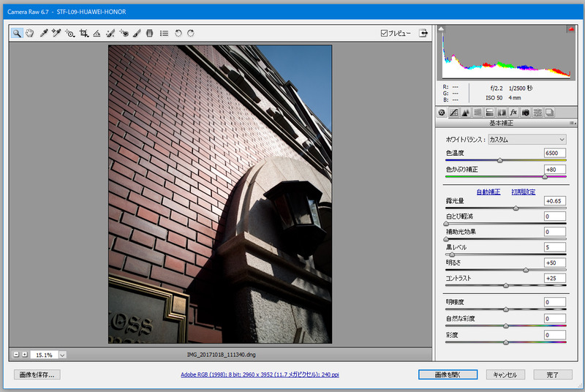This screenshot has width=585, height=392.
Task: Switch to the Presets tab
Action: click(x=537, y=113)
